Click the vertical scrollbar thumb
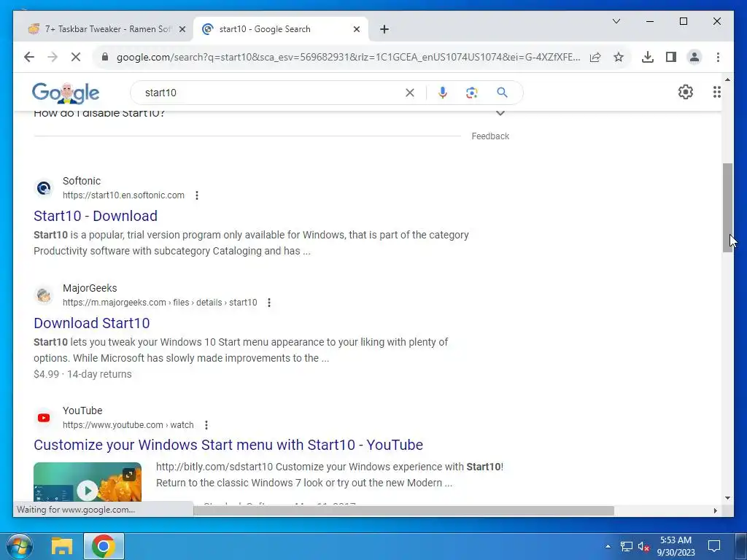This screenshot has height=560, width=747. pyautogui.click(x=727, y=207)
